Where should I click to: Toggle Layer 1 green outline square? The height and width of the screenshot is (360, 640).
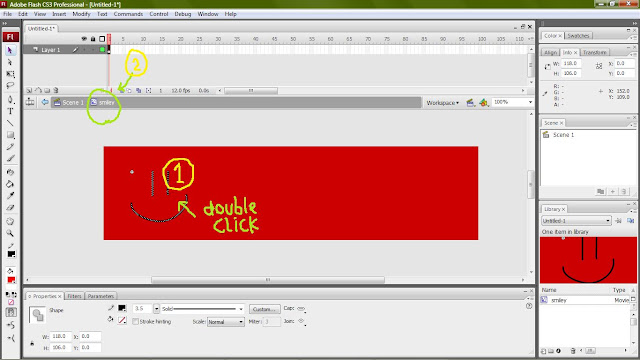tap(102, 50)
